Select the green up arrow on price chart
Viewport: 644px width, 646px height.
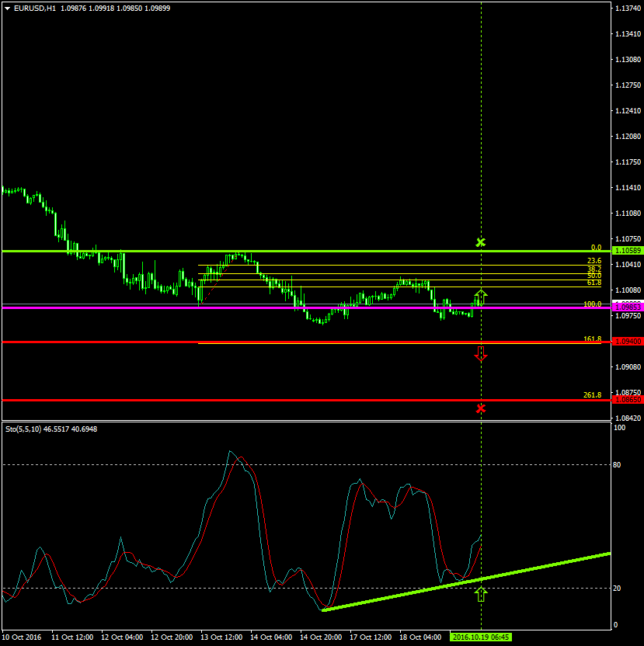481,296
